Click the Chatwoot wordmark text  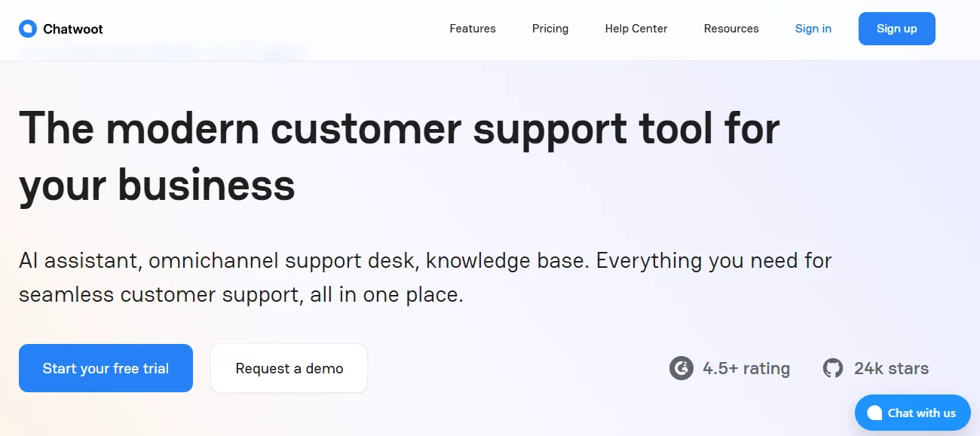[73, 29]
